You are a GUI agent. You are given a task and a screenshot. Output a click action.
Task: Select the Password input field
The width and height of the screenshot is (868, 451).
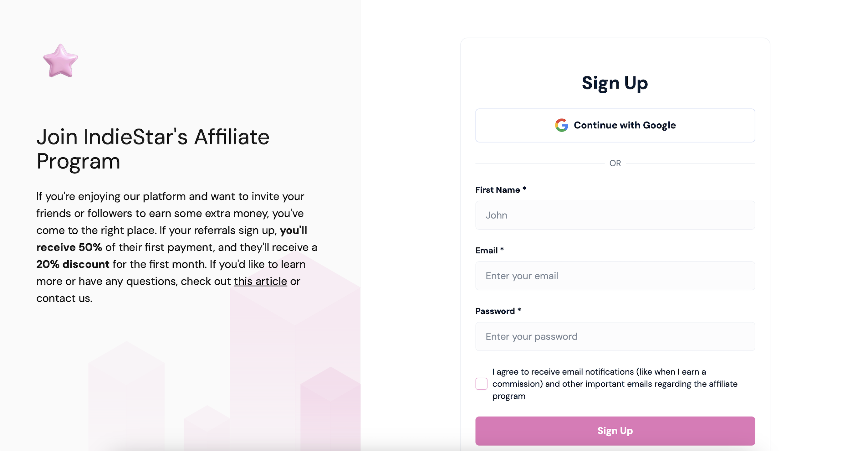(615, 336)
